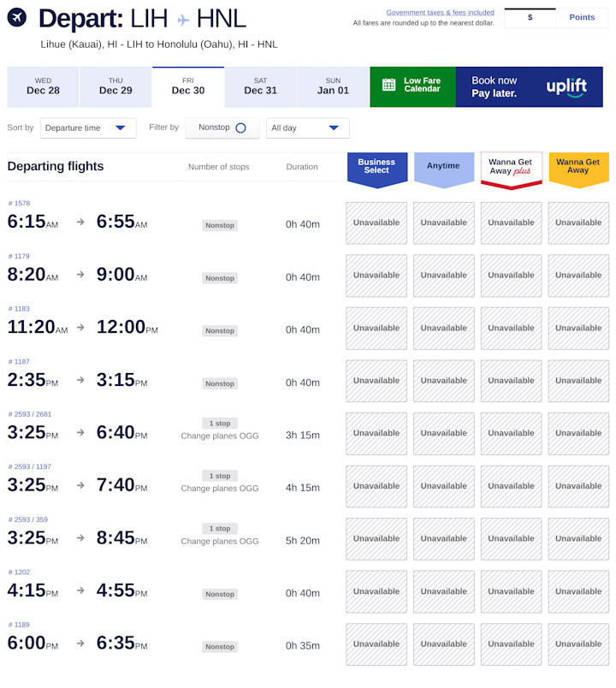Click Nonstop badge on flight 1578 row
The height and width of the screenshot is (688, 616).
tap(220, 226)
